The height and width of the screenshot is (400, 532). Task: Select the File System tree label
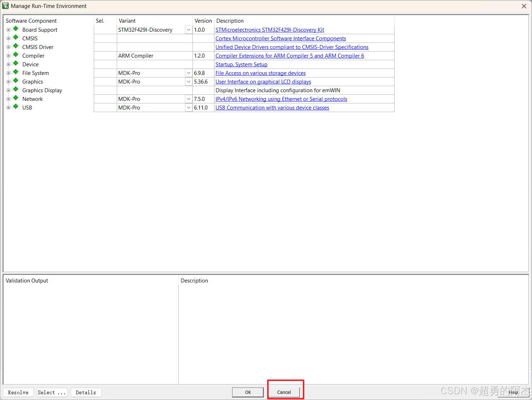[x=36, y=73]
